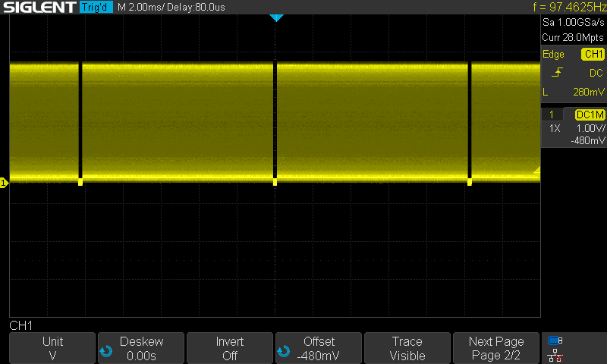Click the trigger level 280mV value
This screenshot has width=607, height=364.
pyautogui.click(x=589, y=92)
